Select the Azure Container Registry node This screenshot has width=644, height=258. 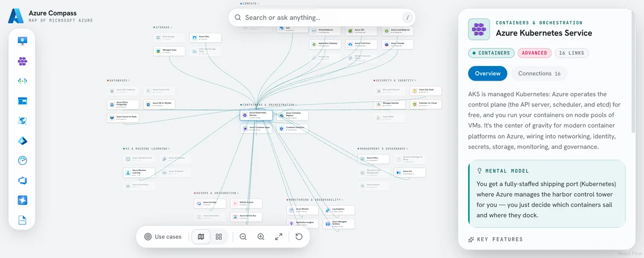[x=292, y=115]
